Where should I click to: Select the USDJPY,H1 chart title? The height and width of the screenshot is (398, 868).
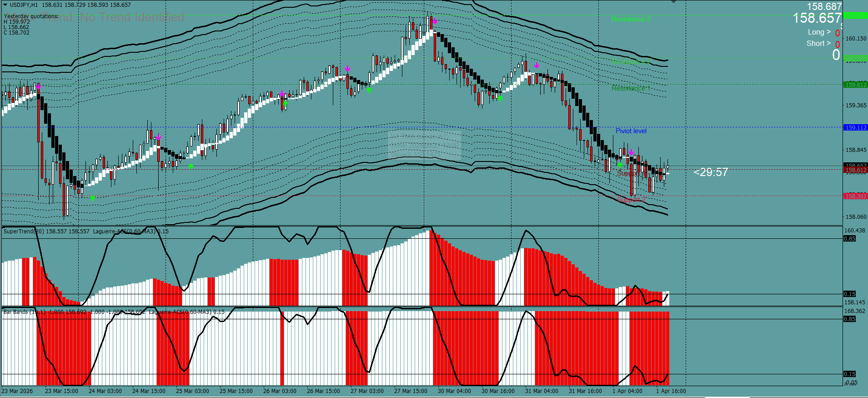pyautogui.click(x=25, y=5)
